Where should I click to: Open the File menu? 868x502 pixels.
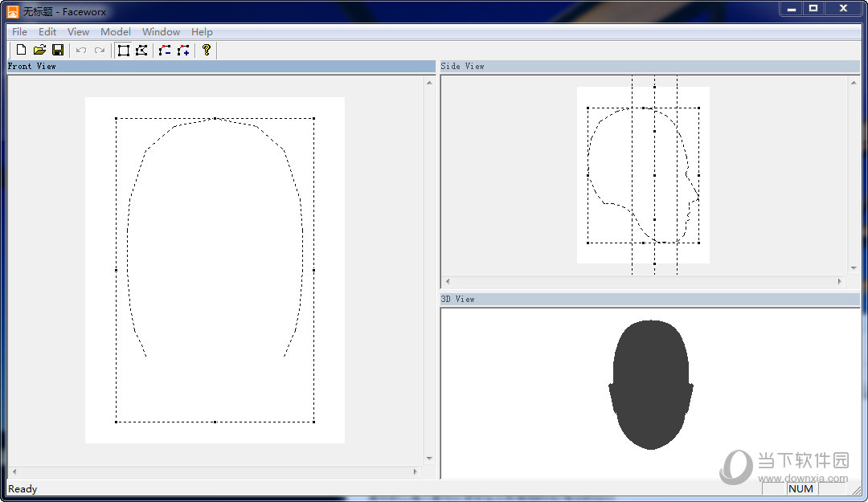[x=19, y=32]
